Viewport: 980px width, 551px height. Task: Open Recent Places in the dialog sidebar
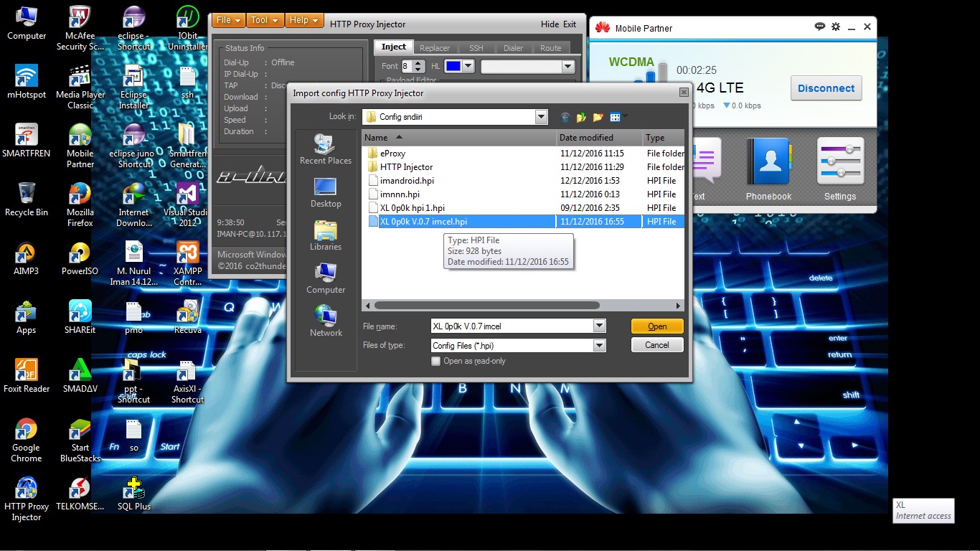coord(326,150)
